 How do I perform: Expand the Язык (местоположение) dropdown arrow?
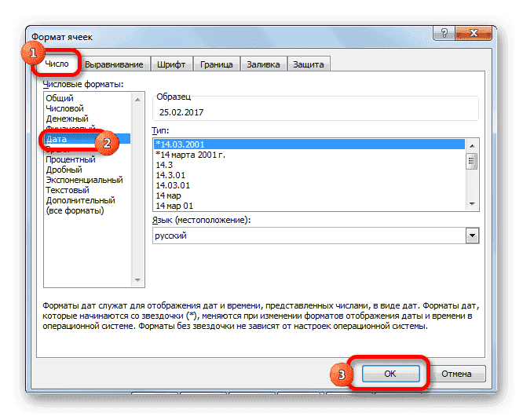472,236
